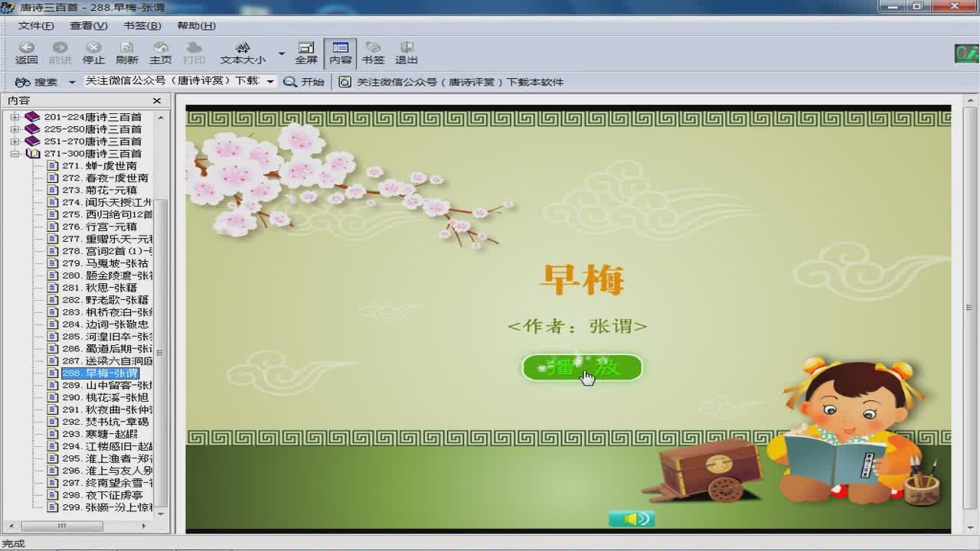Viewport: 980px width, 551px height.
Task: Click the 作者：张谓 author text
Action: (x=577, y=326)
